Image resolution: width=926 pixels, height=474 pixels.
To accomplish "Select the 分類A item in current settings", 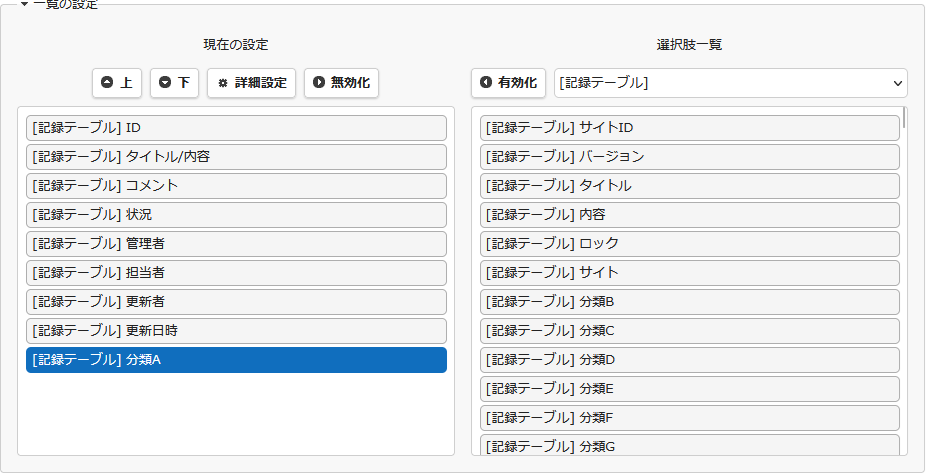I will click(236, 360).
